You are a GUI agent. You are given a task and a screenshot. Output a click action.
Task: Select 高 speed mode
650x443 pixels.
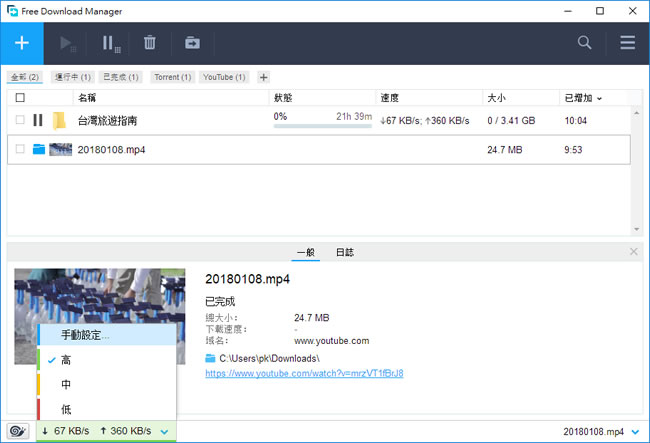[x=107, y=360]
